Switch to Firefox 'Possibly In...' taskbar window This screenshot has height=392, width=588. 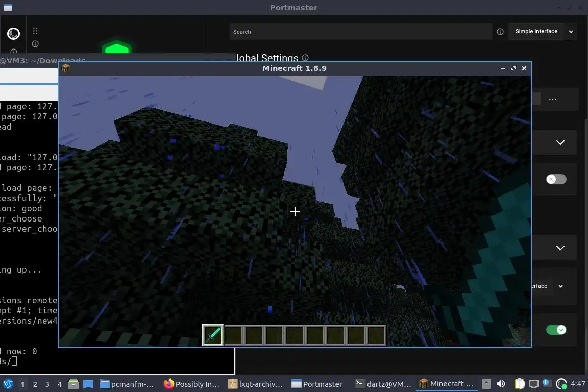191,384
